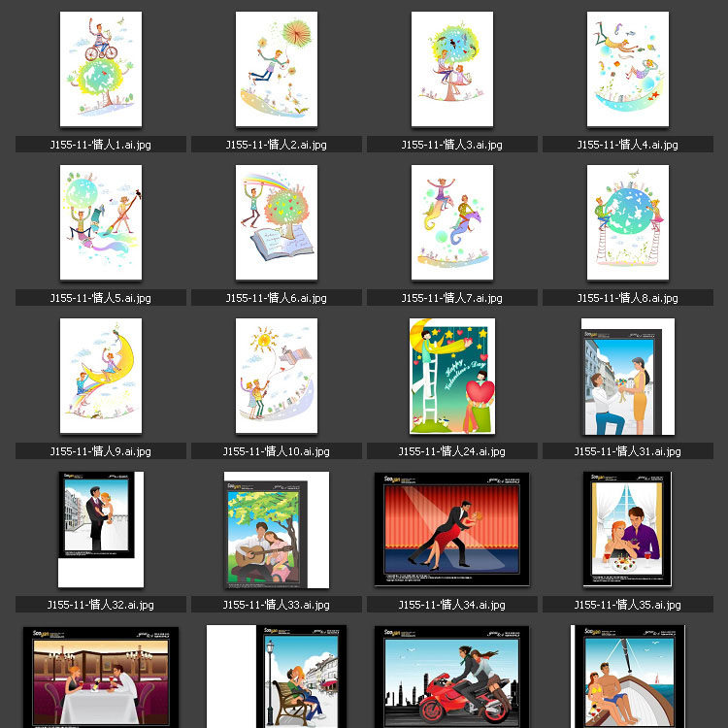Select the thumbnail of J155-11-情人7.ai.jpg
Viewport: 728px width, 728px height.
tap(452, 222)
